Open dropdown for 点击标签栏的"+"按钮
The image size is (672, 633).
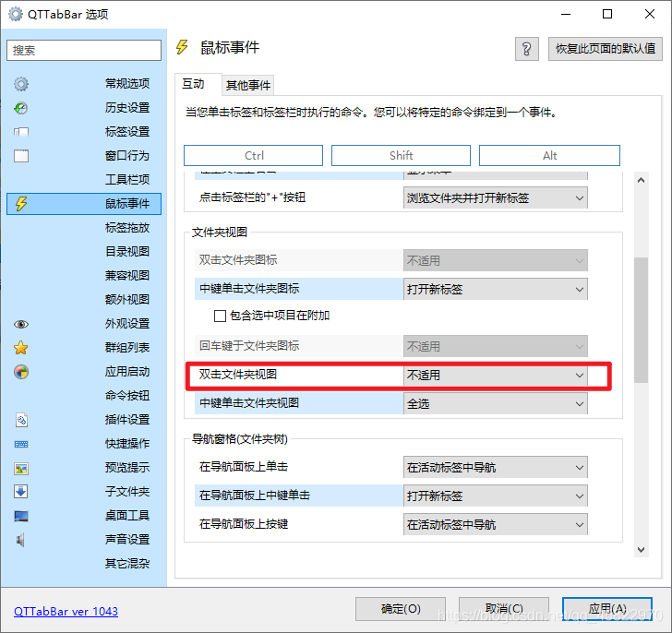[x=496, y=197]
